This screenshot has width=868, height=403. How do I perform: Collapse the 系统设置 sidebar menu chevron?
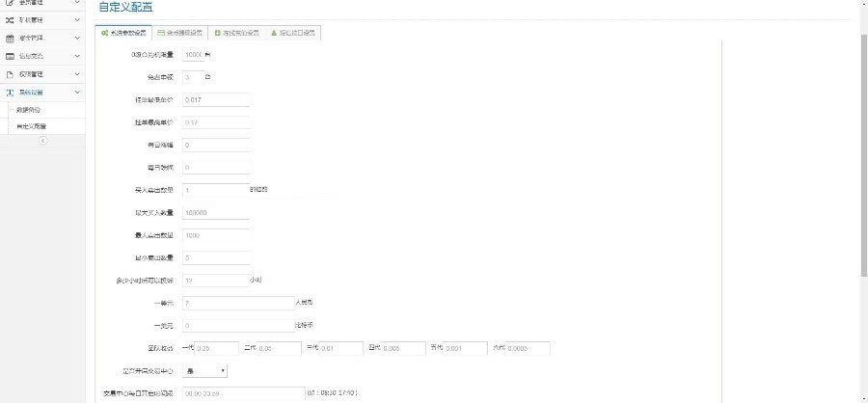tap(77, 93)
